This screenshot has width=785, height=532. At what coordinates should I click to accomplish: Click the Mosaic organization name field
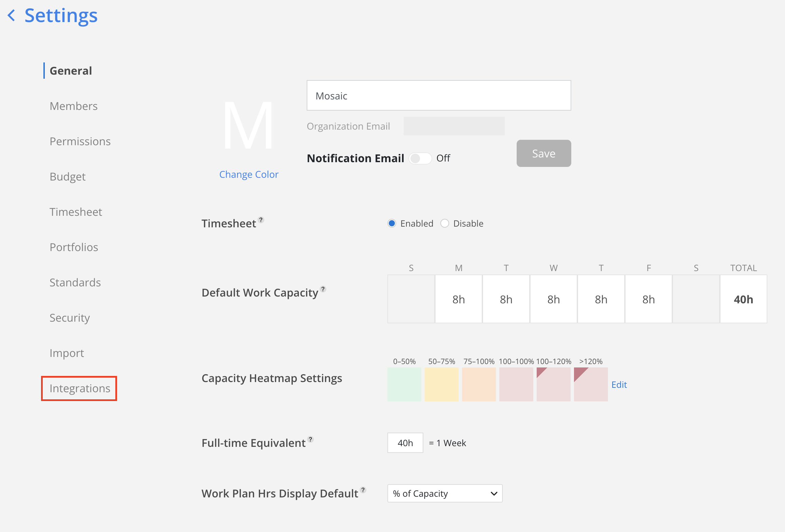point(439,96)
